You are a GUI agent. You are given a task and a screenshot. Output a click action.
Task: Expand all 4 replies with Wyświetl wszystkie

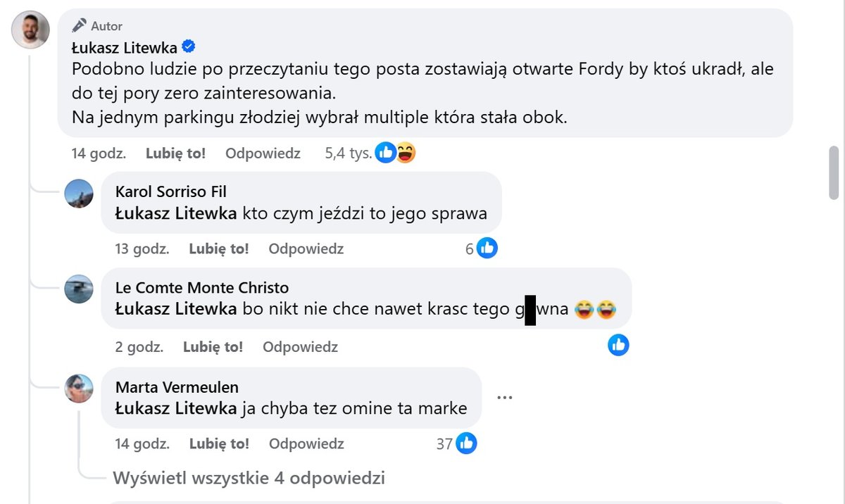click(x=249, y=479)
